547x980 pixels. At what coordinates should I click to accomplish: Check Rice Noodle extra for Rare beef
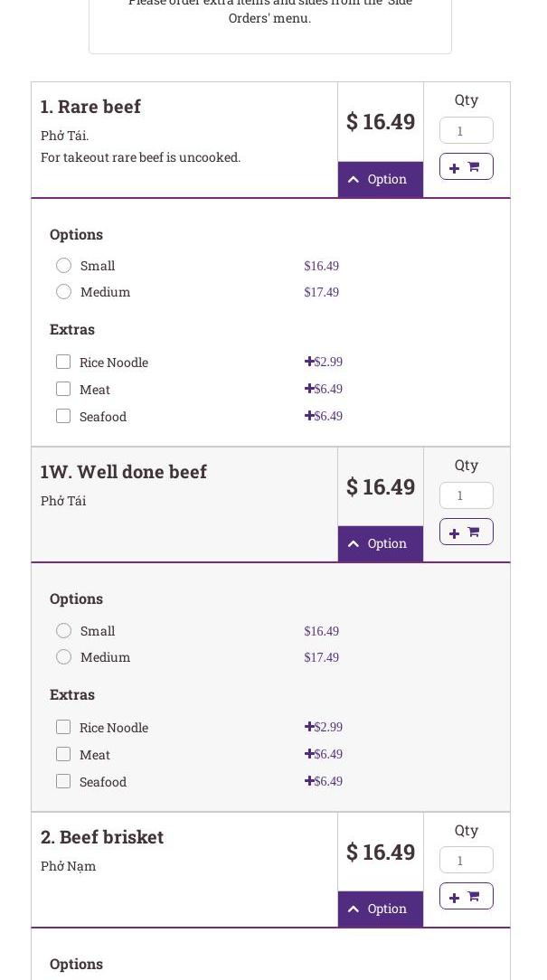63,362
